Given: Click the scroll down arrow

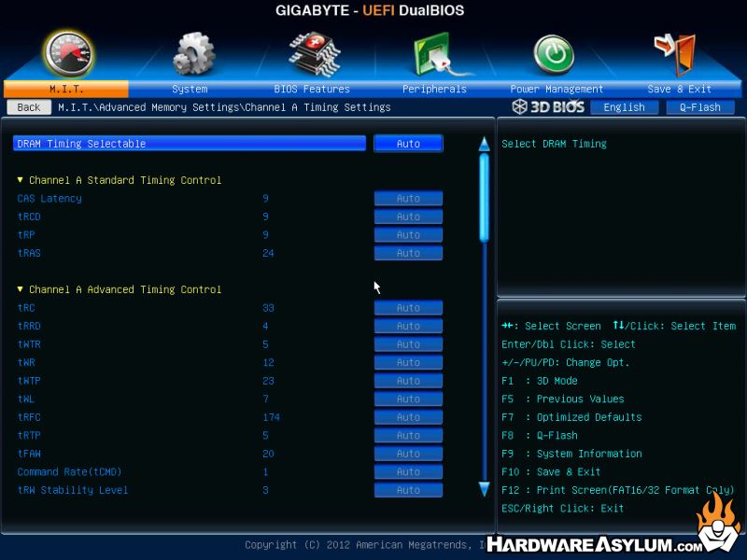Looking at the screenshot, I should coord(484,489).
